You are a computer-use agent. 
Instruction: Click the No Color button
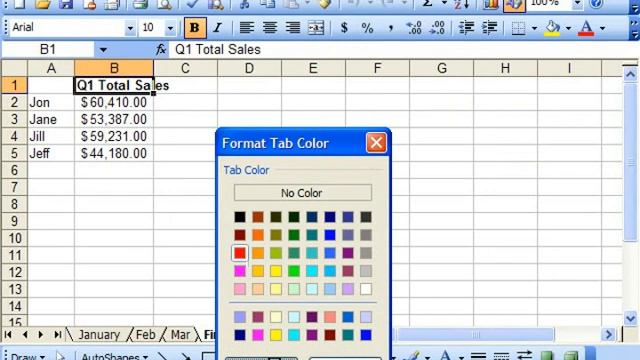pos(302,193)
